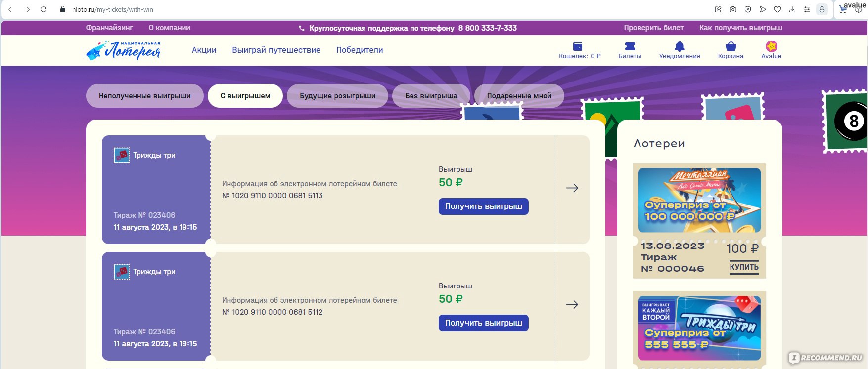
Task: Open the Билеты tickets icon
Action: (630, 46)
